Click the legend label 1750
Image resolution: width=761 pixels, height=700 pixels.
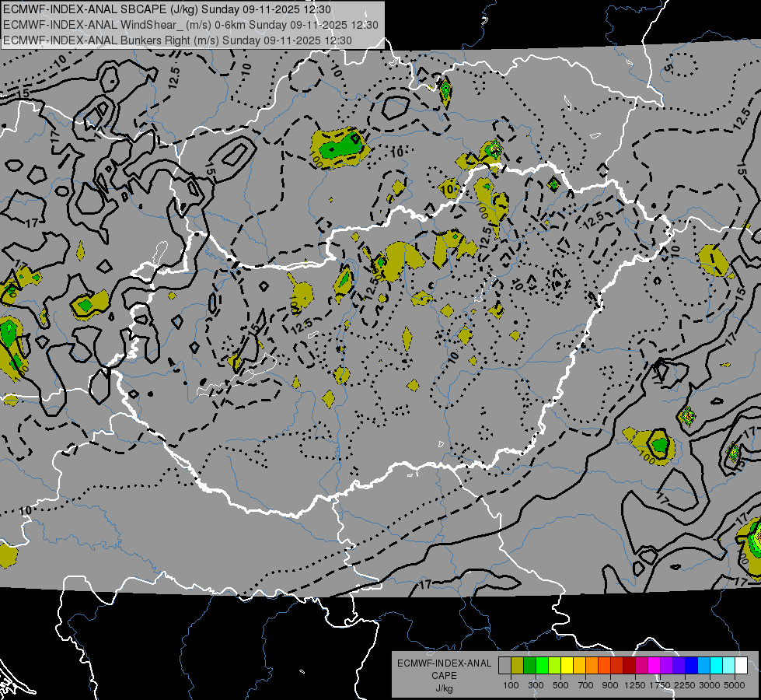tap(661, 685)
